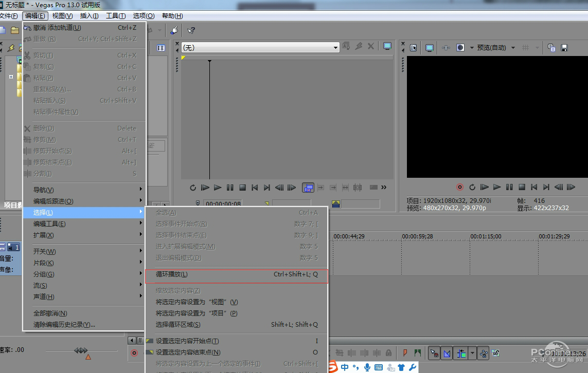The height and width of the screenshot is (373, 588).
Task: Toggle ignore event grouping button
Action: coord(496,353)
